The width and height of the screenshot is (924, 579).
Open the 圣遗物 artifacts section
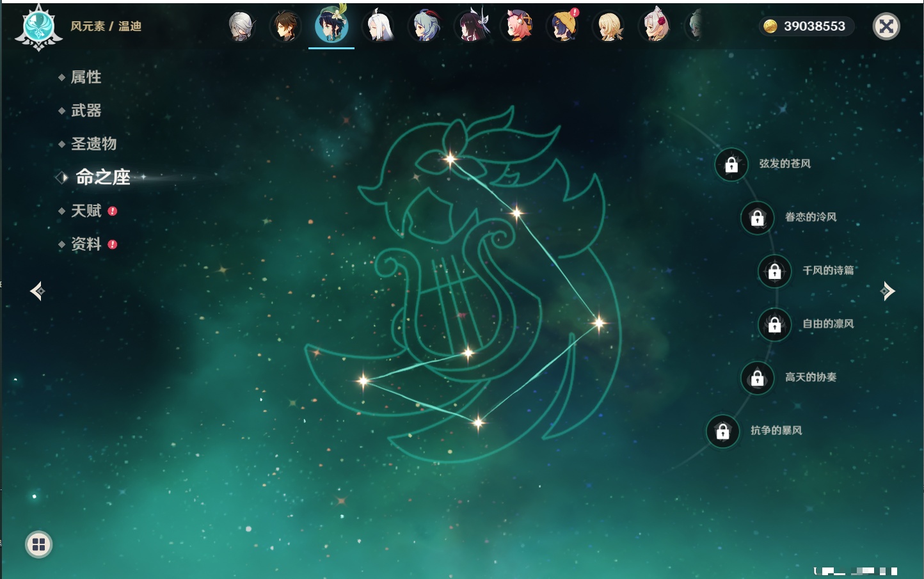93,144
